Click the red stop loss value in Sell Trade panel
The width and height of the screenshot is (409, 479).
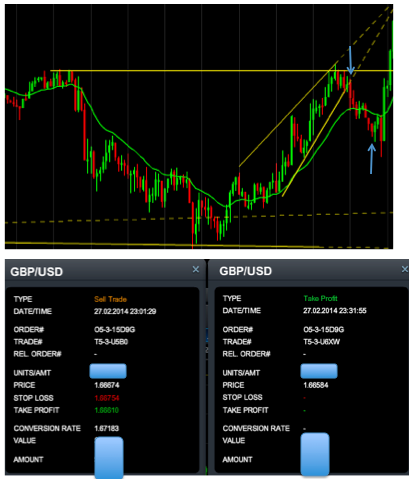[107, 398]
